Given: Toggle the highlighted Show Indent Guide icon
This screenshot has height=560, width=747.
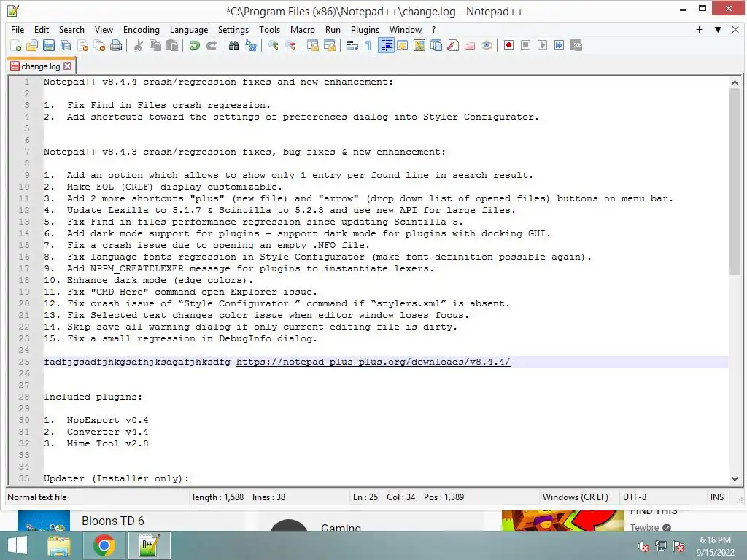Looking at the screenshot, I should point(386,45).
